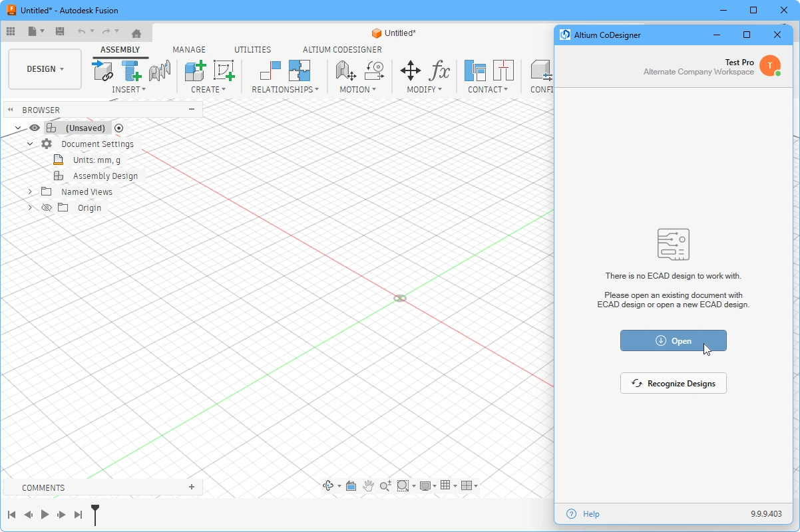This screenshot has height=532, width=800.
Task: Hide the Origin folder visibility
Action: tap(46, 207)
